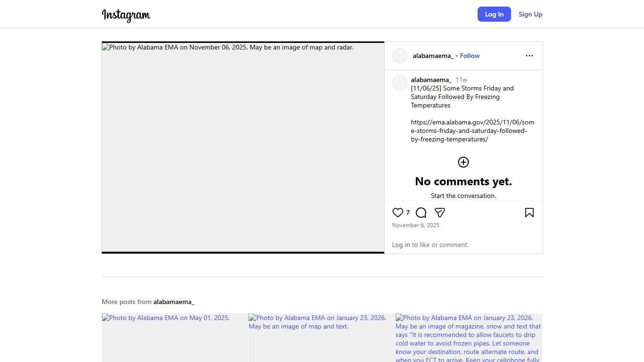Open the May 01, 2025 post thumbnail

pyautogui.click(x=174, y=337)
